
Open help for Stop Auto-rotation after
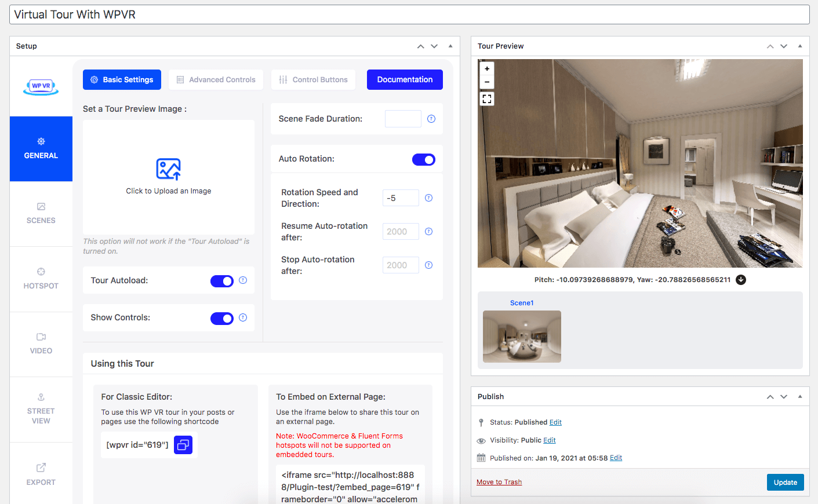coord(429,265)
